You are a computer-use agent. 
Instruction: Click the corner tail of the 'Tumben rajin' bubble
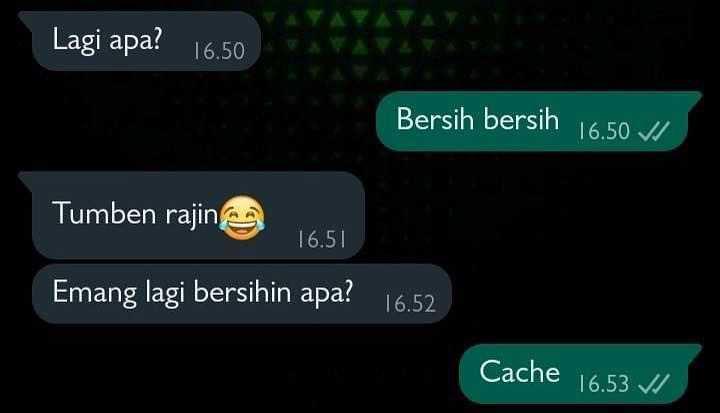(x=26, y=180)
